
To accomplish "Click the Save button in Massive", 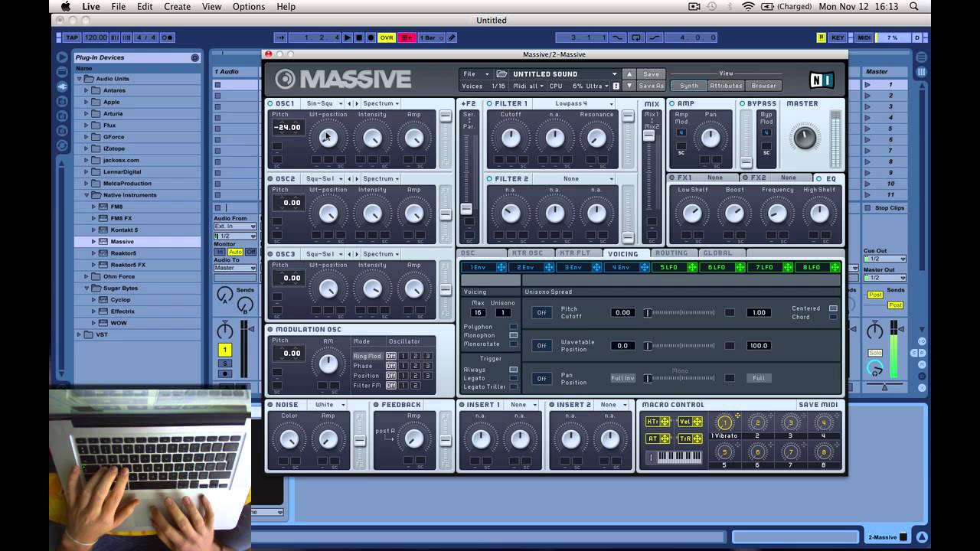I will [651, 74].
